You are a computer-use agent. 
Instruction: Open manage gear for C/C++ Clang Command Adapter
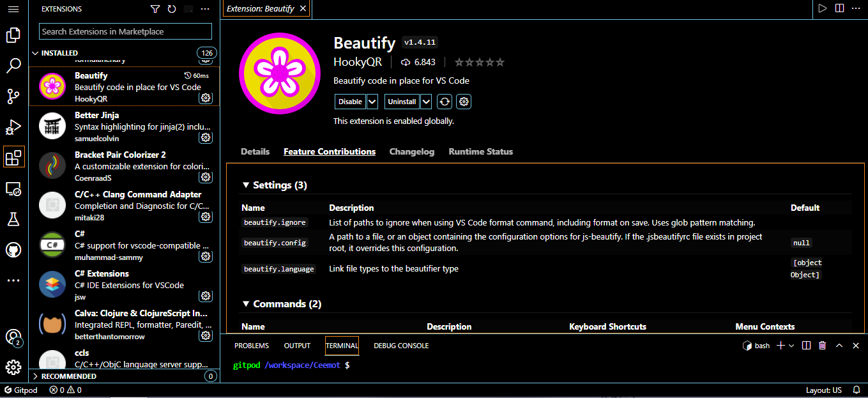(206, 217)
